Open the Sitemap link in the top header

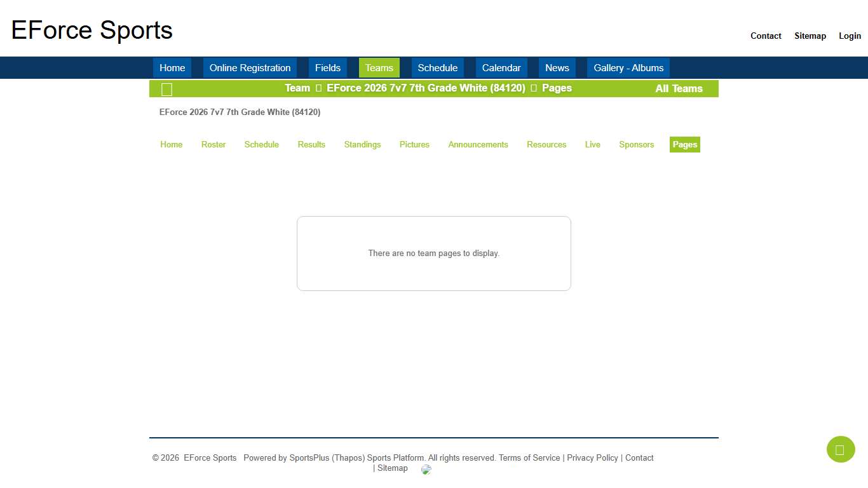[x=810, y=36]
